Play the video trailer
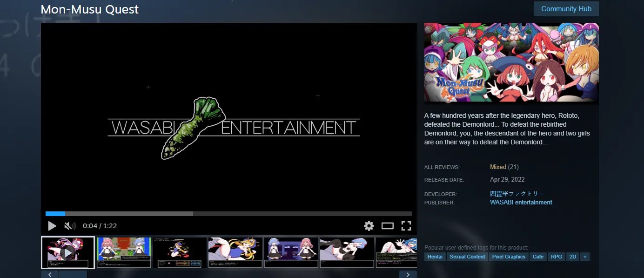 tap(52, 226)
